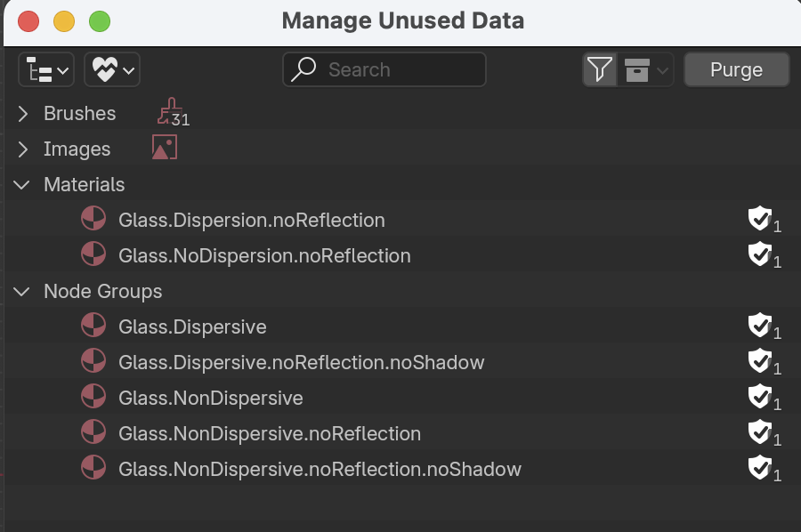Toggle fake user shield on Glass.Dispersion.noReflection
Screen dimensions: 801x532
(759, 219)
